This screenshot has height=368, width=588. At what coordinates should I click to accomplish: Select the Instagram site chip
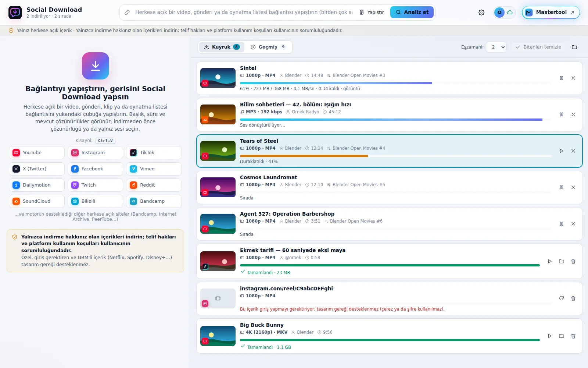95,153
